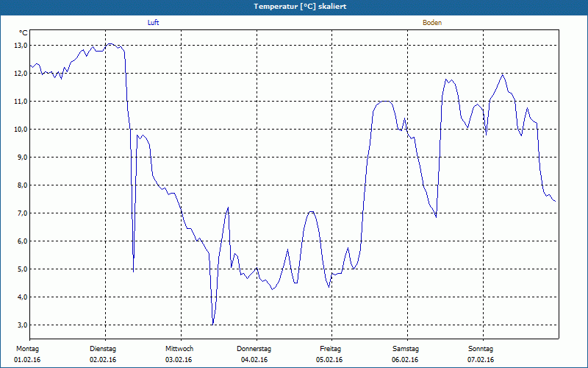
Task: Click the date 07.02.16
Action: coord(481,360)
